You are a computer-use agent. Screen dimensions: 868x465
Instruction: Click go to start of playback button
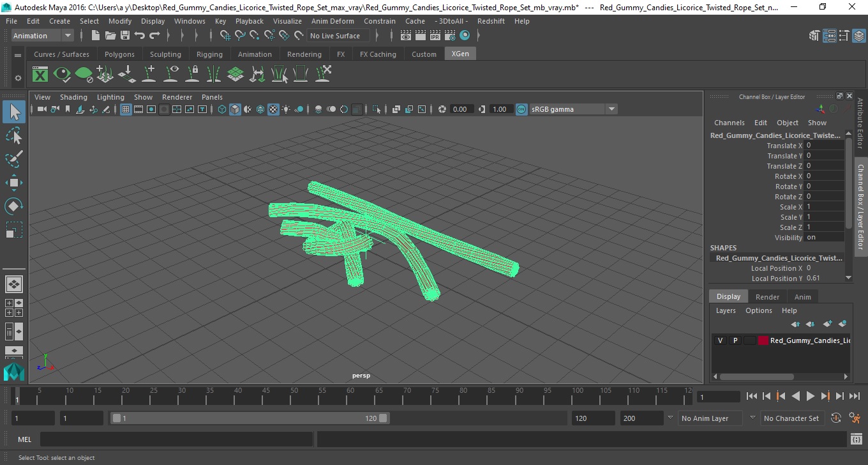click(752, 397)
